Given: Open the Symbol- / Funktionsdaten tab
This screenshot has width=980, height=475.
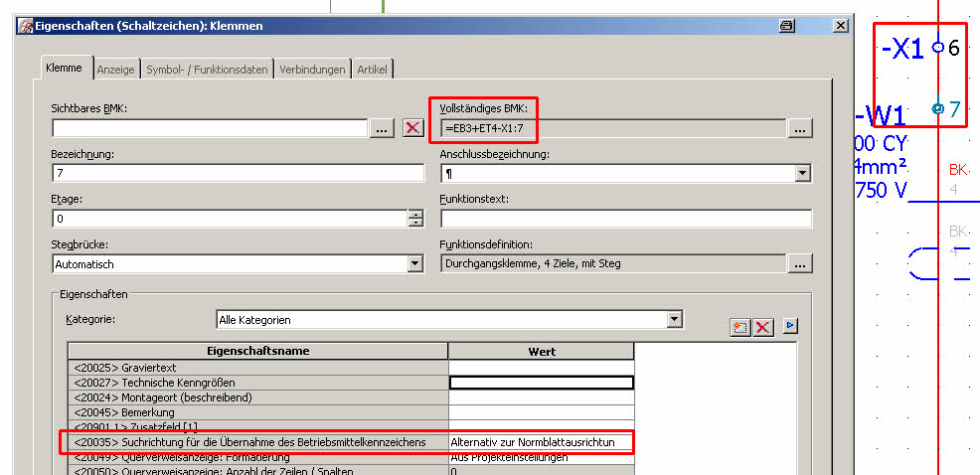Looking at the screenshot, I should click(x=207, y=70).
